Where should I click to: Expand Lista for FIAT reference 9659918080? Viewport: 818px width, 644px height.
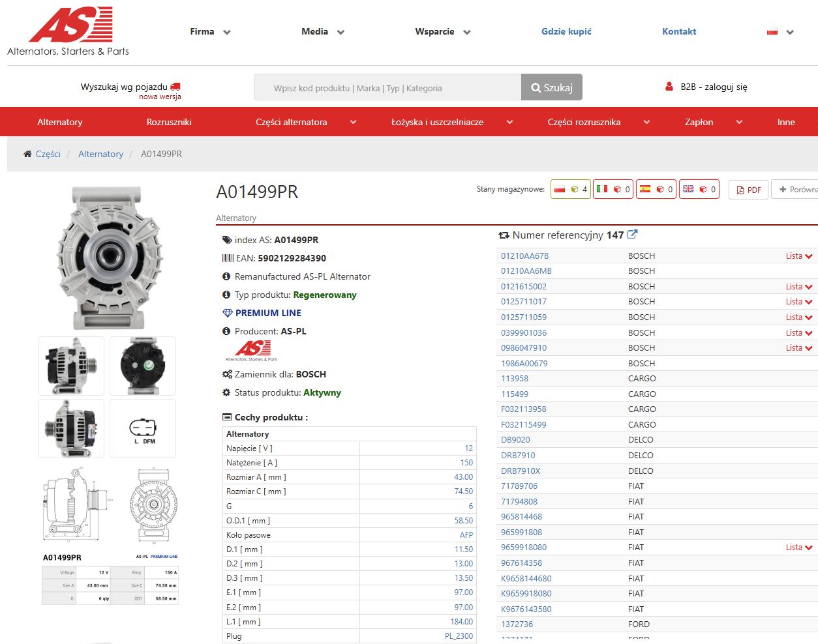tap(799, 547)
